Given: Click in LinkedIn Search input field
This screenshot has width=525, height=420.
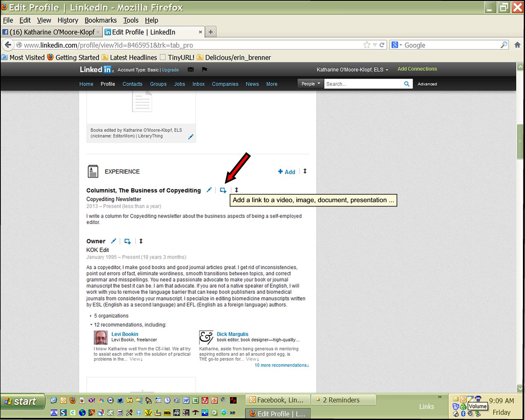Looking at the screenshot, I should [363, 84].
